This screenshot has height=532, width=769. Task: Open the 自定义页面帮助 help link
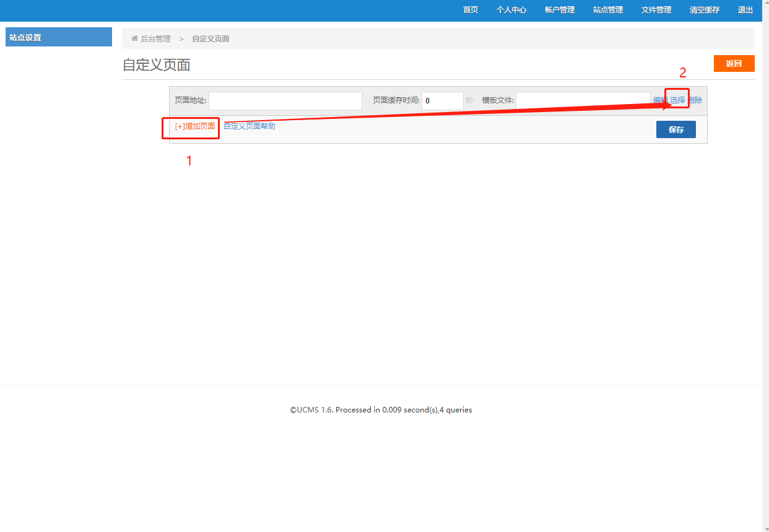point(250,126)
